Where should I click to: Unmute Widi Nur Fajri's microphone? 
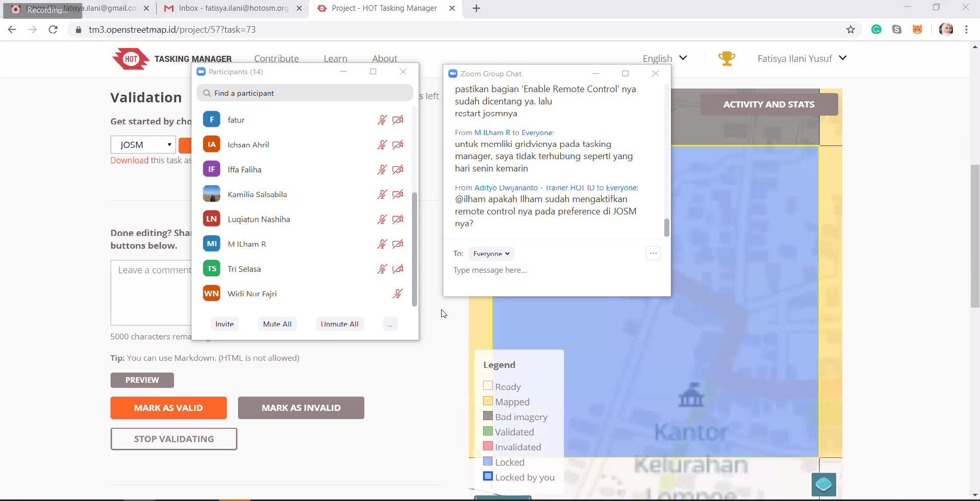click(397, 294)
